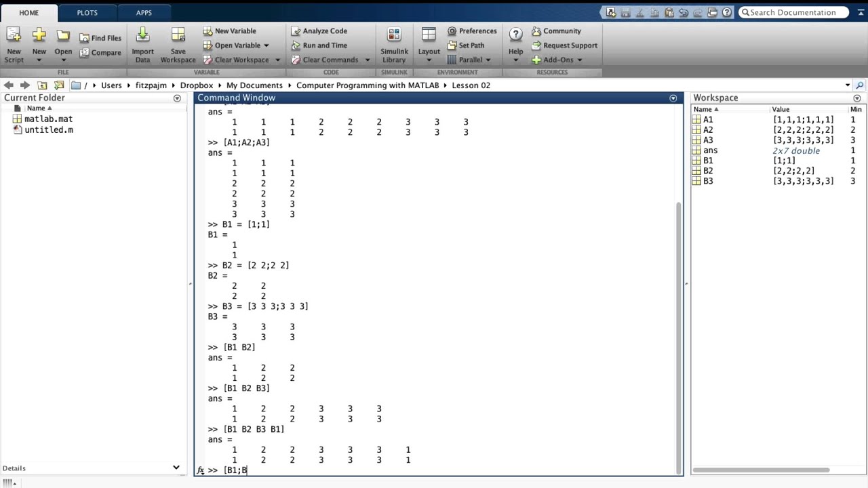The width and height of the screenshot is (868, 488).
Task: Switch to the HOME tab
Action: point(29,13)
